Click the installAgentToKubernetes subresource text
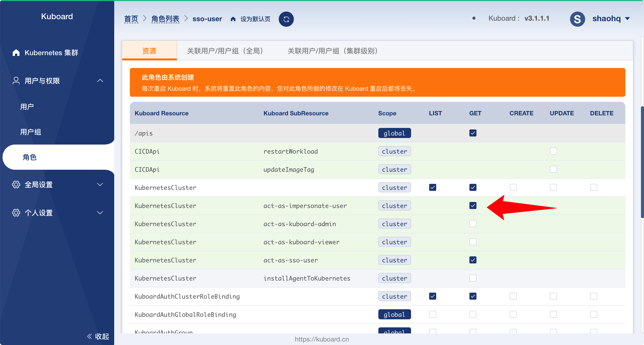Image resolution: width=644 pixels, height=345 pixels. click(x=307, y=278)
